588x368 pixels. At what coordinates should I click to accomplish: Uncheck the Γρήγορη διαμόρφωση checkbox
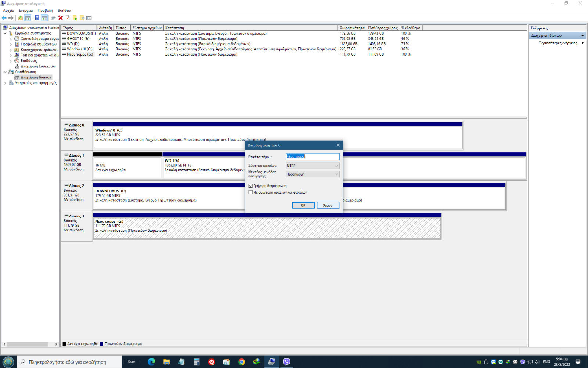pos(251,186)
